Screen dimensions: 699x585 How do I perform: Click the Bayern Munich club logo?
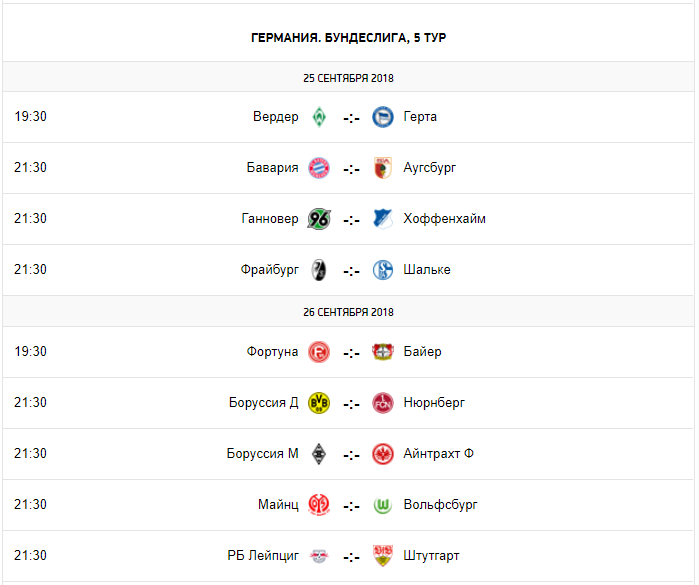pos(319,167)
